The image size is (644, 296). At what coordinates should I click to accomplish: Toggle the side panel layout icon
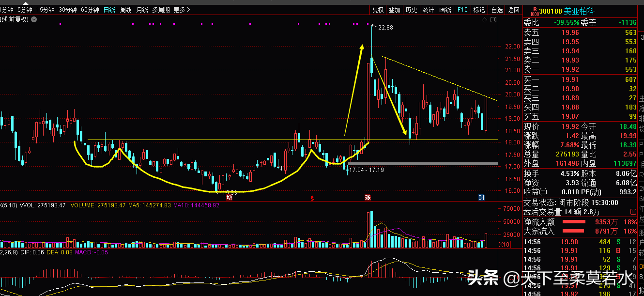[493, 19]
